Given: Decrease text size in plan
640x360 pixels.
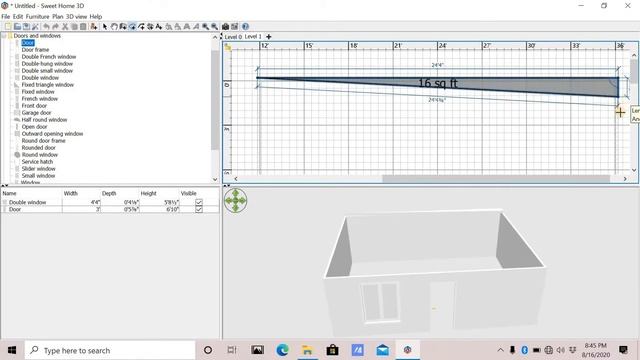Looking at the screenshot, I should pos(178,27).
